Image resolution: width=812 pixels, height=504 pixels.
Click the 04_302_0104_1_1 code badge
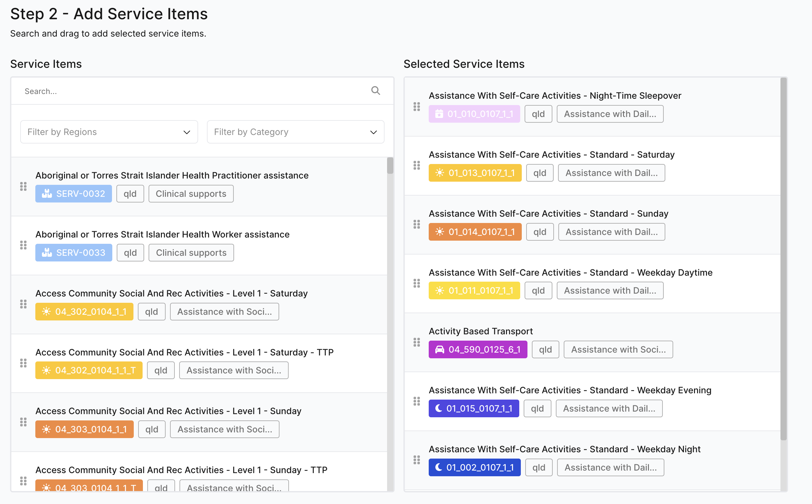click(x=84, y=312)
